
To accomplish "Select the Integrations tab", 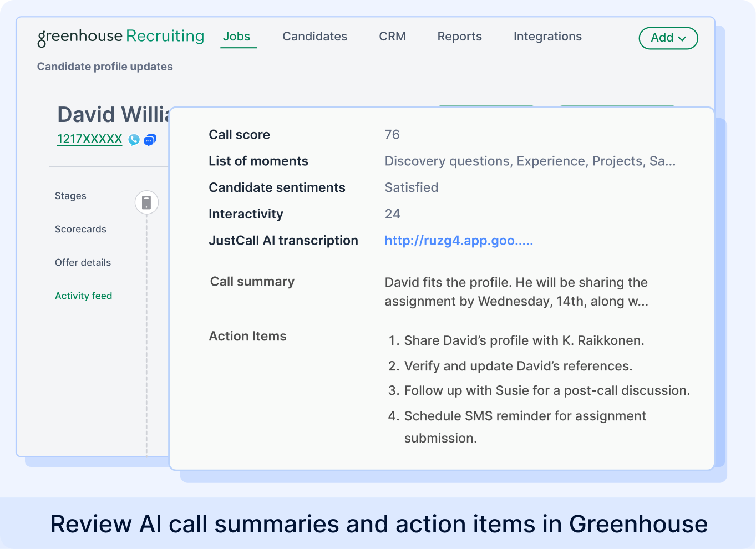I will [547, 37].
